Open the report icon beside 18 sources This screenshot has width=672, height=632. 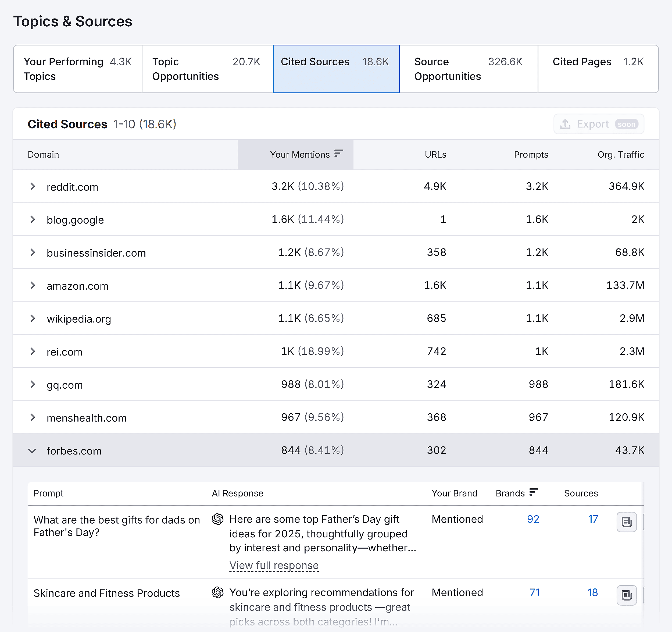(627, 595)
